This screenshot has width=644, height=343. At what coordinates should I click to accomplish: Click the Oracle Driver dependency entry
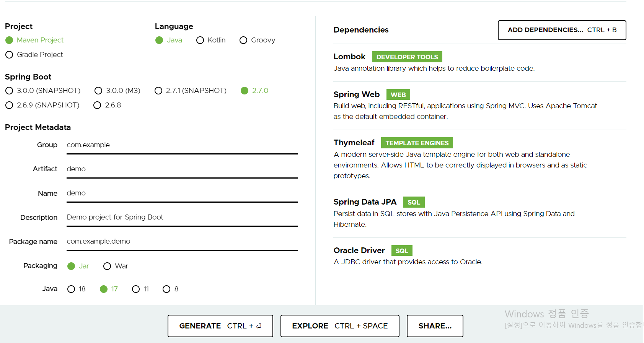coord(480,256)
